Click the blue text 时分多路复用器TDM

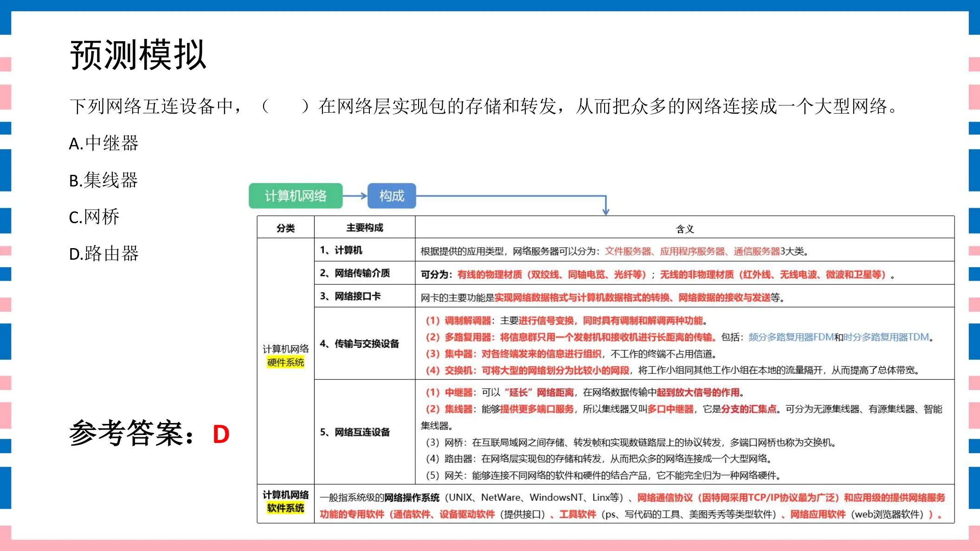[886, 337]
